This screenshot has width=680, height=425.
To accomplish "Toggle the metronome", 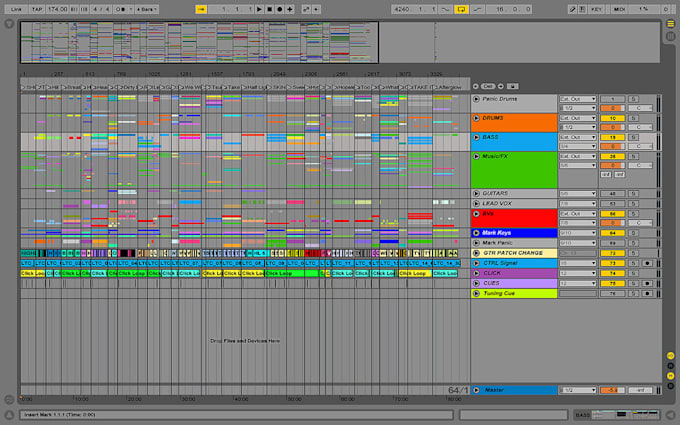I will 121,9.
